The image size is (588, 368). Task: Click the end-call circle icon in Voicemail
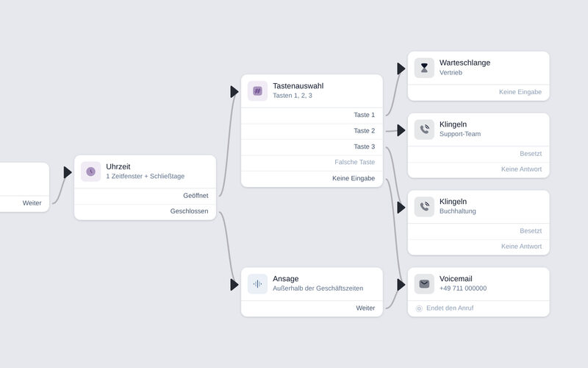point(419,308)
